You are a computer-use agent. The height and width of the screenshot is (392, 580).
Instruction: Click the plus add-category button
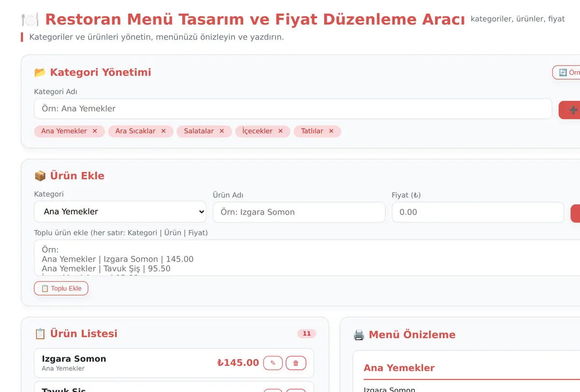tap(570, 110)
